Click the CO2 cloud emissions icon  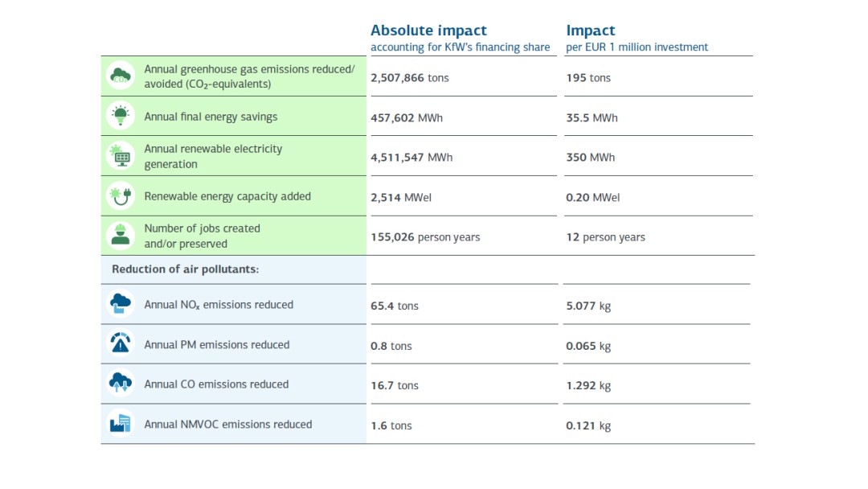tap(120, 76)
